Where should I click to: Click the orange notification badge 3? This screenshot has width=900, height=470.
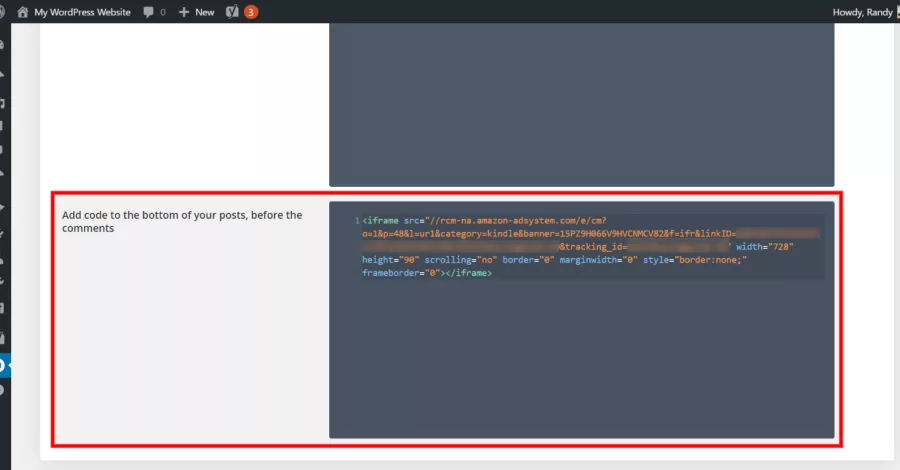(251, 12)
